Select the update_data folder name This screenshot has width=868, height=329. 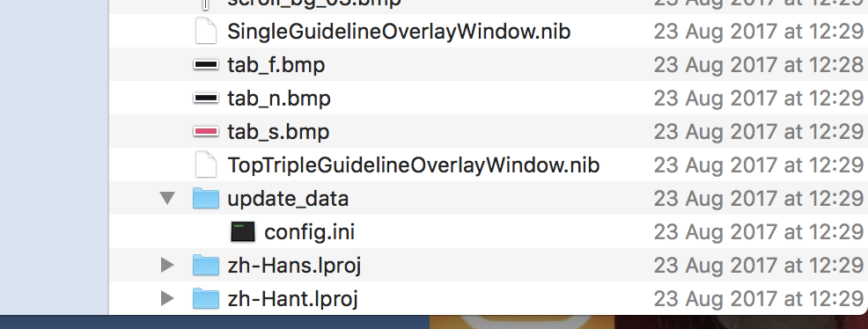point(288,199)
